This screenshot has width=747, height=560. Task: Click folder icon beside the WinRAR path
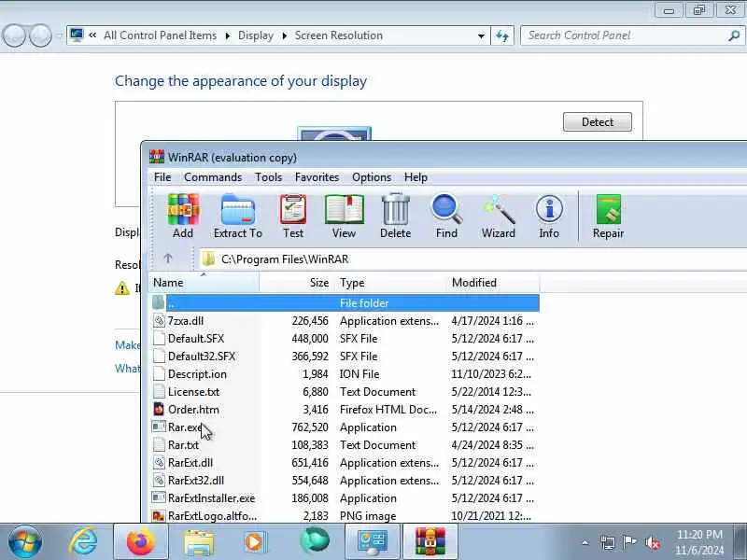click(208, 259)
